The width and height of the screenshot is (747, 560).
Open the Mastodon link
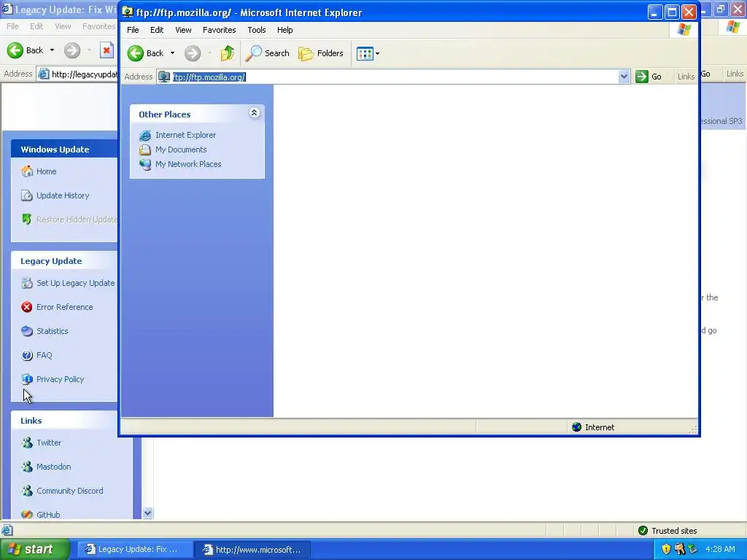[53, 467]
